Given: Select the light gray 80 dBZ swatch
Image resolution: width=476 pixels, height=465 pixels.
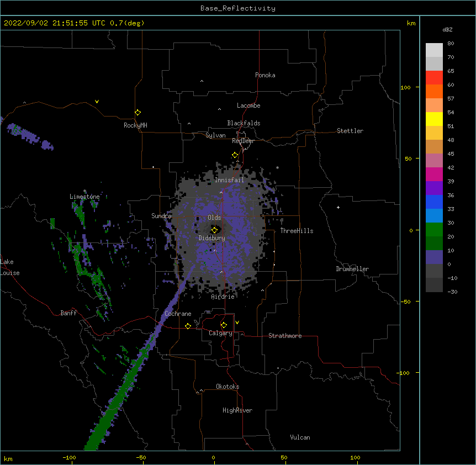Looking at the screenshot, I should (x=434, y=50).
